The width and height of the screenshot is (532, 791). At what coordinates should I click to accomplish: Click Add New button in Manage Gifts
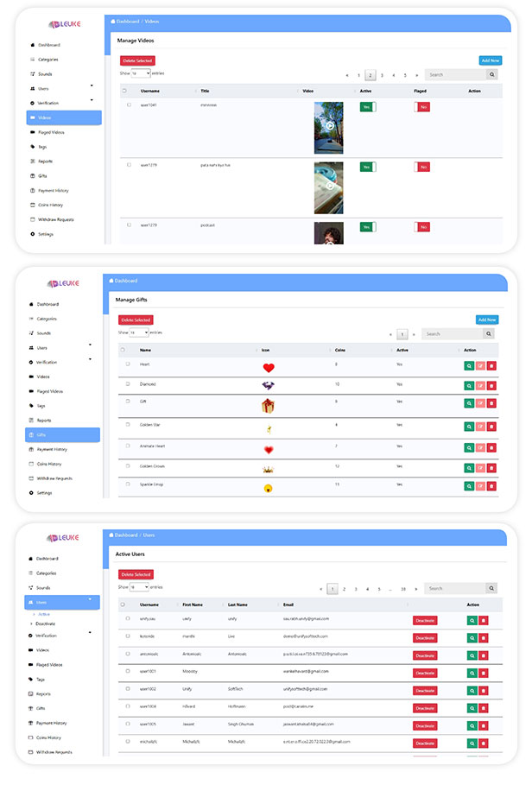pyautogui.click(x=489, y=320)
